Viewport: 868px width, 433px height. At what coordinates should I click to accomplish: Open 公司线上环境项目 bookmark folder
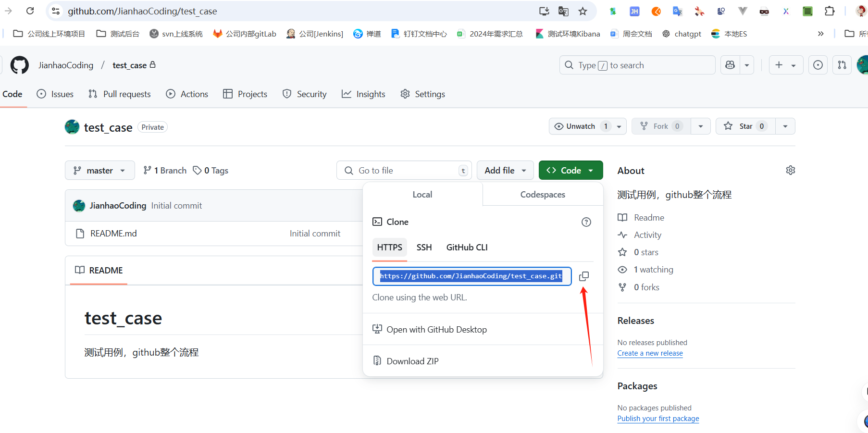49,34
